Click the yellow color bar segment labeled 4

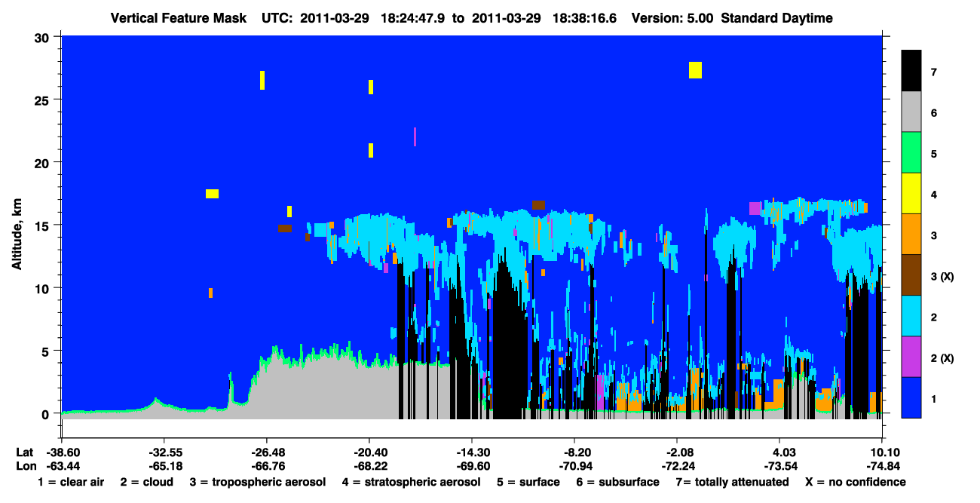pyautogui.click(x=911, y=193)
